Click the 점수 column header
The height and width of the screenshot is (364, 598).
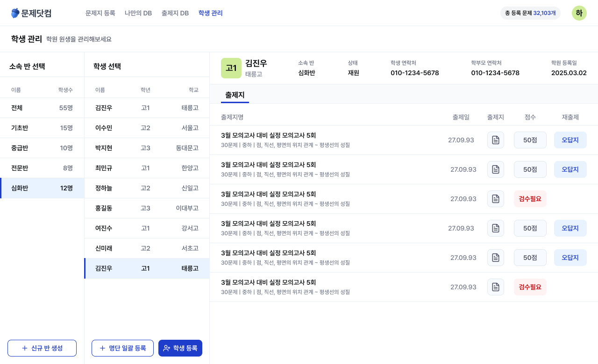click(530, 117)
